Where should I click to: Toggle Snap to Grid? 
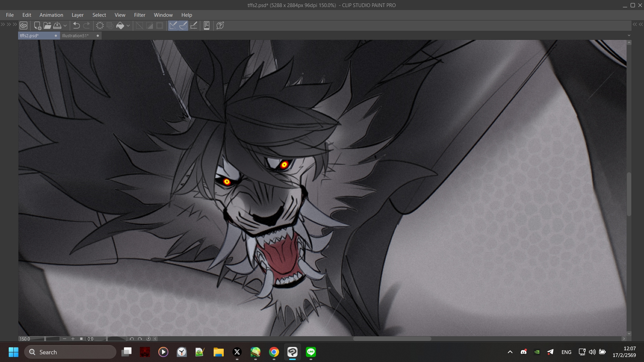(194, 25)
